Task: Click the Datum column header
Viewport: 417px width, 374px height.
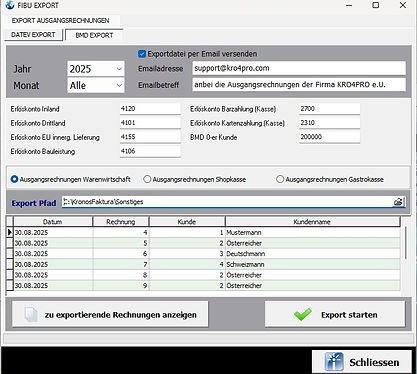Action: (53, 222)
